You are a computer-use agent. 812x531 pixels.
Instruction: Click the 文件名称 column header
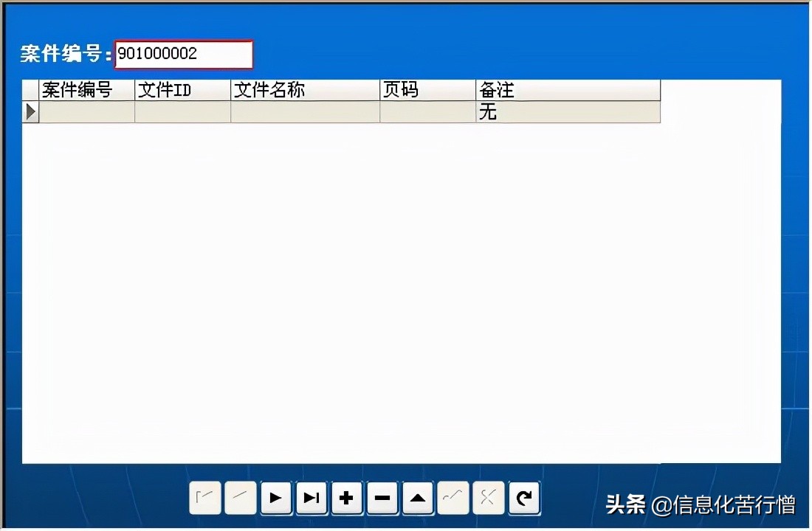(305, 90)
